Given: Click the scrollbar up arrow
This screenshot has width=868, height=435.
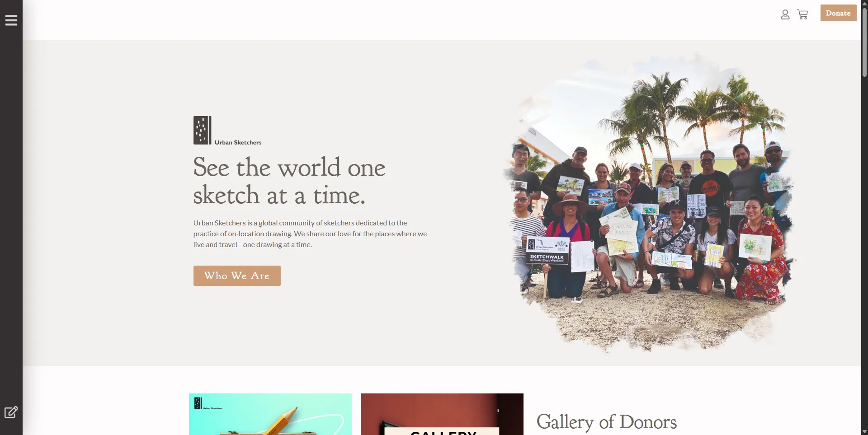Looking at the screenshot, I should pos(864,3).
